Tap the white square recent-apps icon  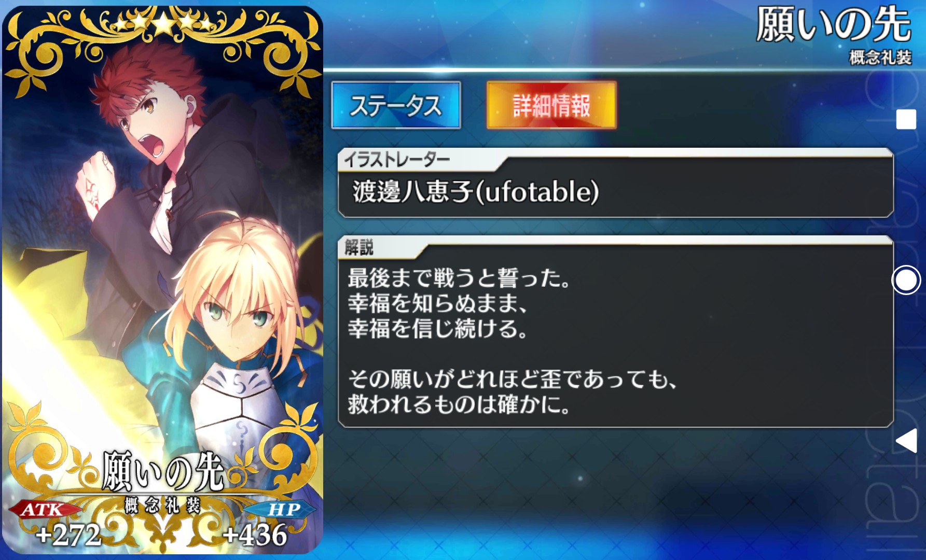(x=906, y=119)
